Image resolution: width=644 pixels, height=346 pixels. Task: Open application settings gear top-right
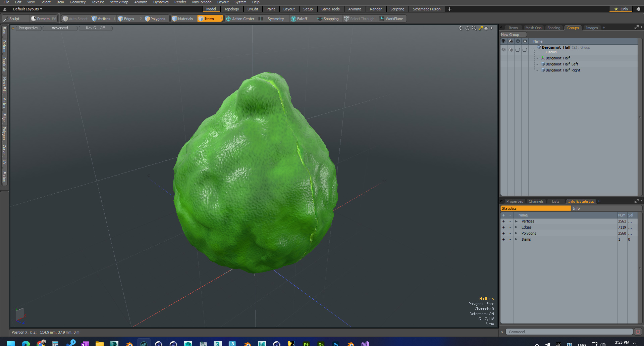[x=638, y=9]
